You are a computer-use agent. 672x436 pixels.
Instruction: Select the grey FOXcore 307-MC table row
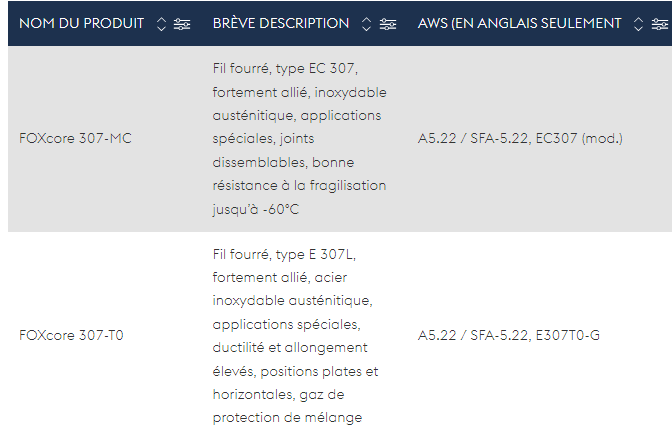tap(340, 139)
